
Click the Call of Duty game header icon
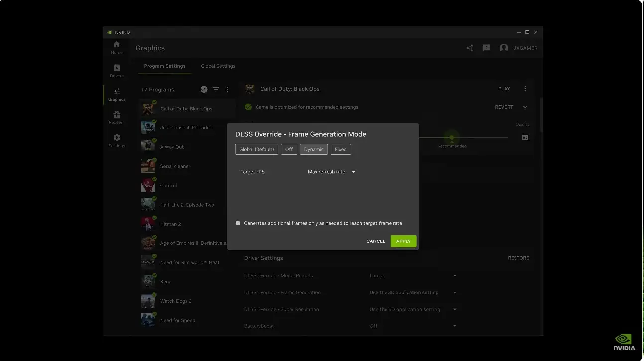249,89
